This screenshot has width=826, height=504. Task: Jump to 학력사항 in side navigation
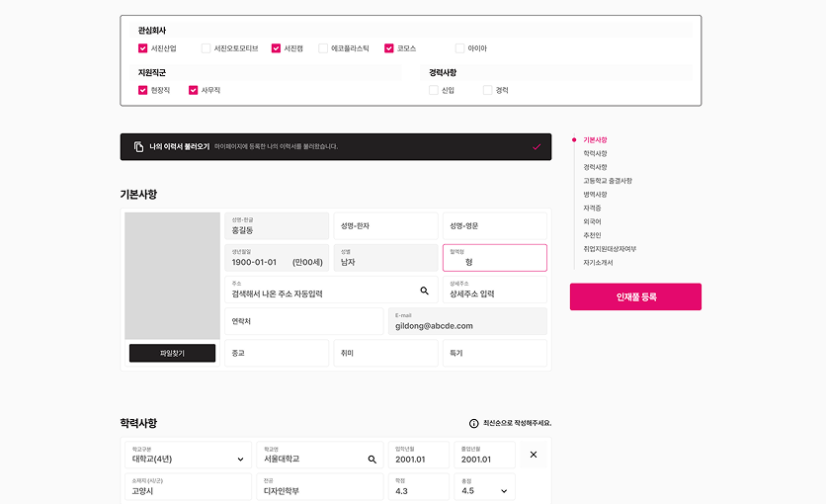(595, 153)
